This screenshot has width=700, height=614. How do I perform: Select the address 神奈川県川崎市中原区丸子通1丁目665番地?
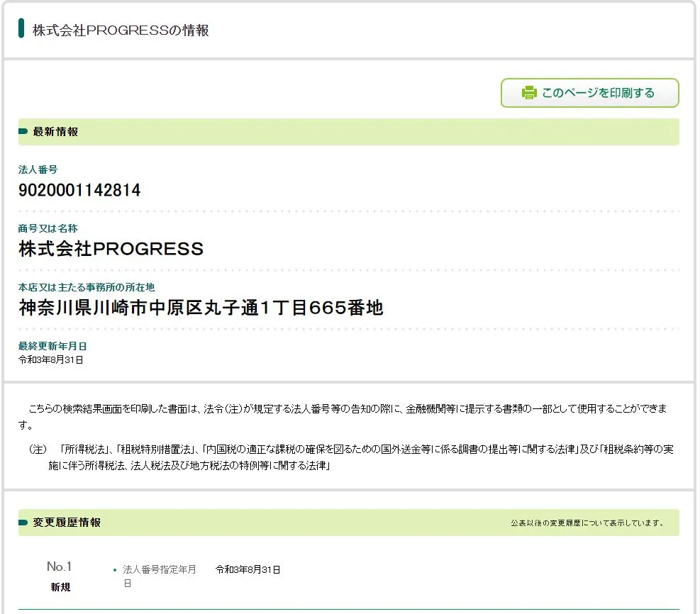pos(201,308)
